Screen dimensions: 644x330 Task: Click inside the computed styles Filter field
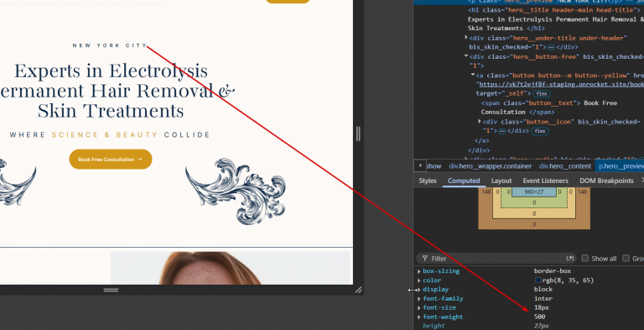pyautogui.click(x=496, y=259)
